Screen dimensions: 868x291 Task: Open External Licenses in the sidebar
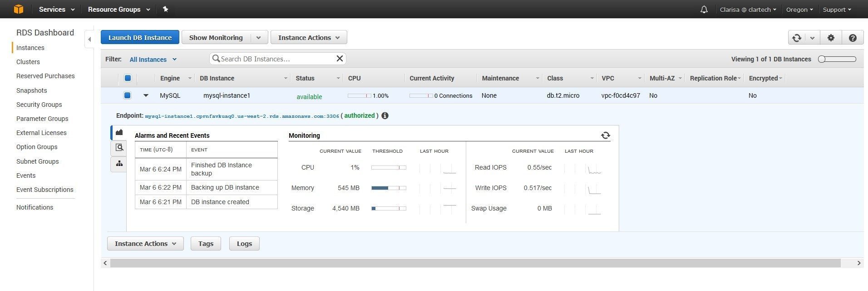coord(41,133)
